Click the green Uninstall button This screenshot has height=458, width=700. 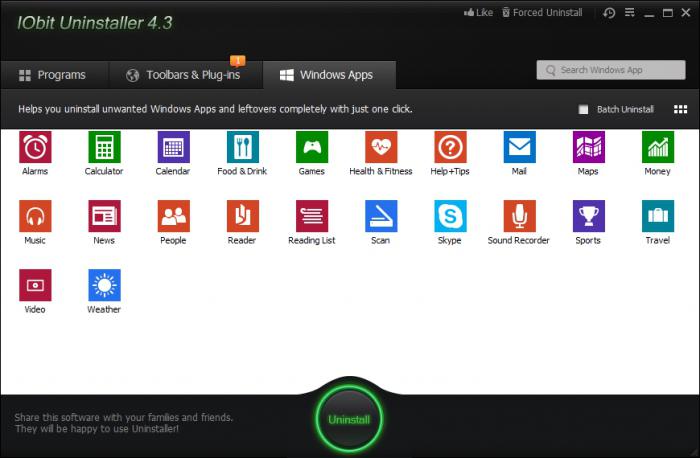[x=349, y=420]
